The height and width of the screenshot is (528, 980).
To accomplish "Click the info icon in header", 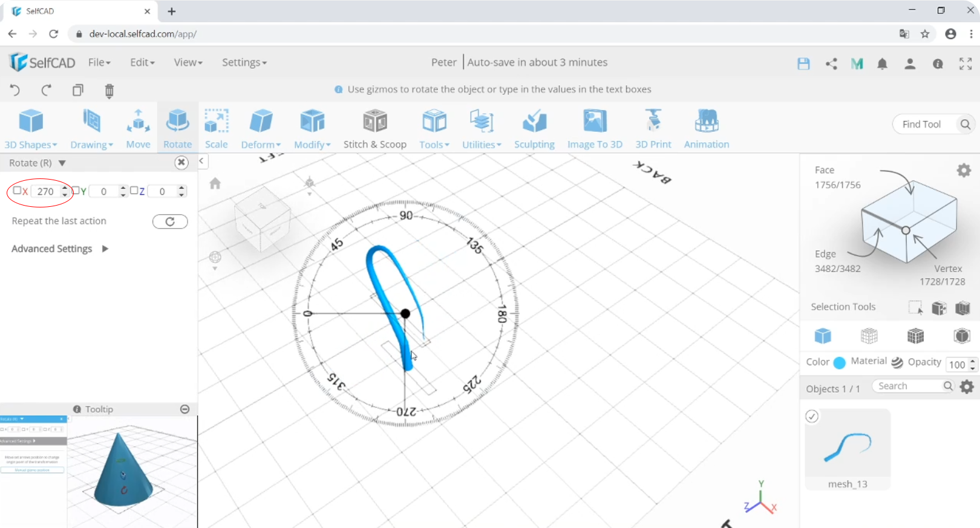I will click(x=938, y=64).
